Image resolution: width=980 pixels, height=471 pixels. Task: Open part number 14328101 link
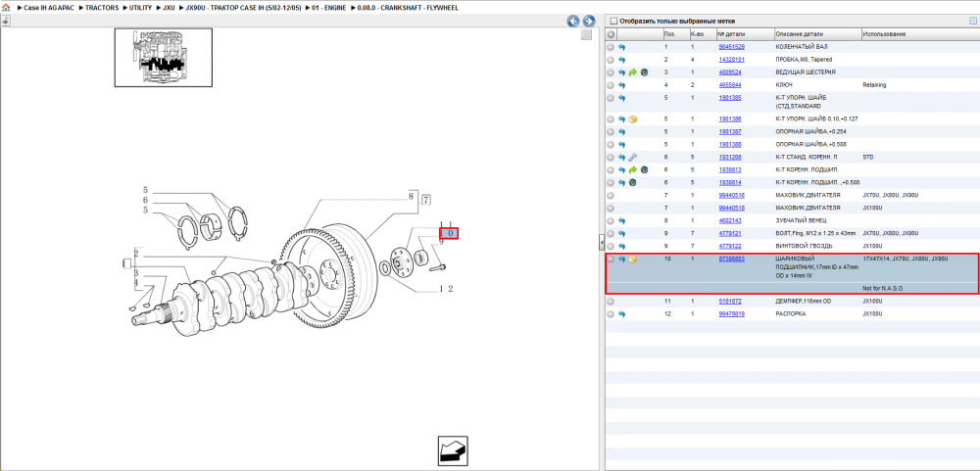pos(731,60)
